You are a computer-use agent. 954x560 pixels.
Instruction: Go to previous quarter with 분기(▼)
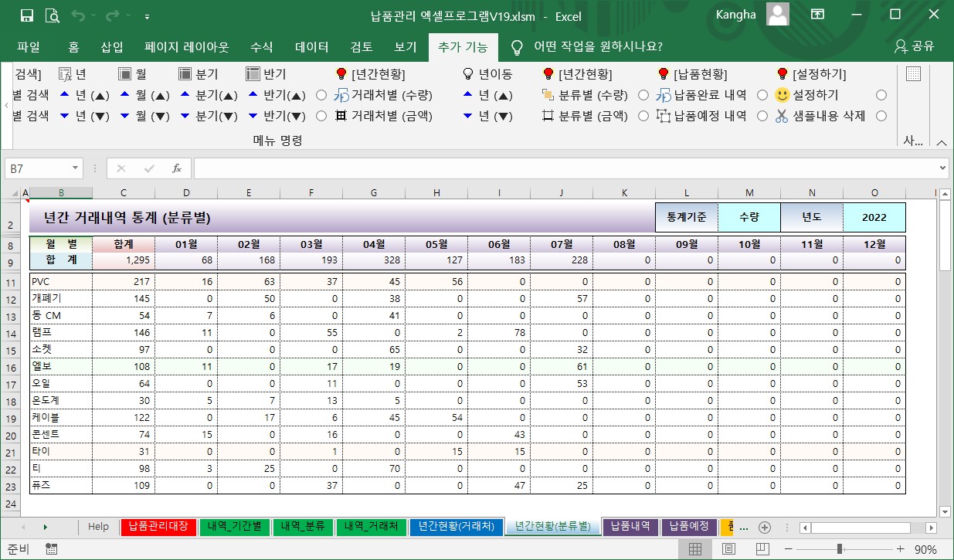point(209,117)
